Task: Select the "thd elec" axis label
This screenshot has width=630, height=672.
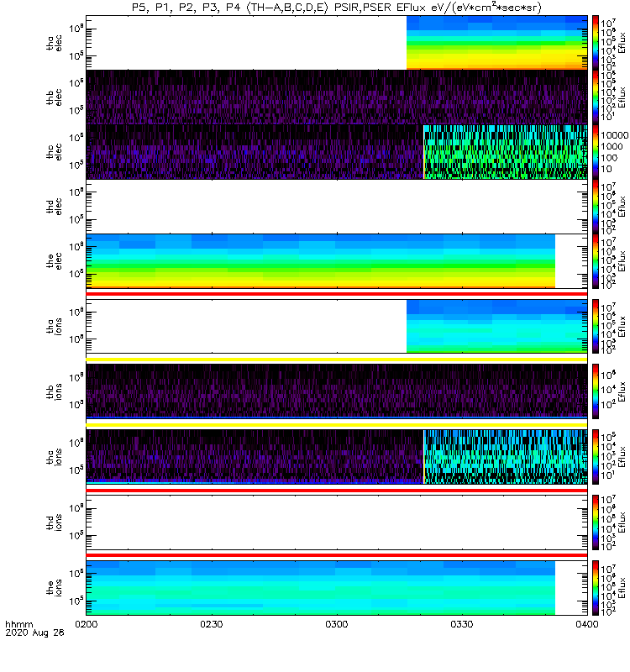Action: tap(55, 206)
